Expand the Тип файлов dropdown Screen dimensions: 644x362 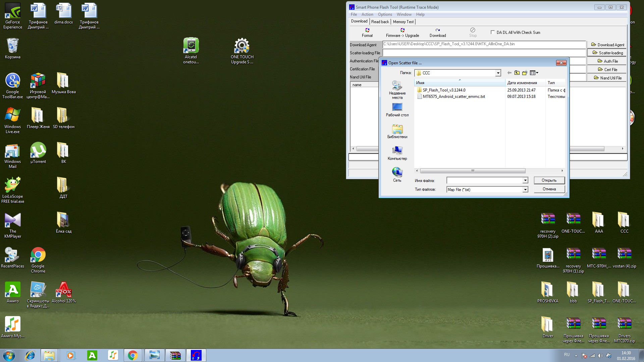pyautogui.click(x=525, y=190)
